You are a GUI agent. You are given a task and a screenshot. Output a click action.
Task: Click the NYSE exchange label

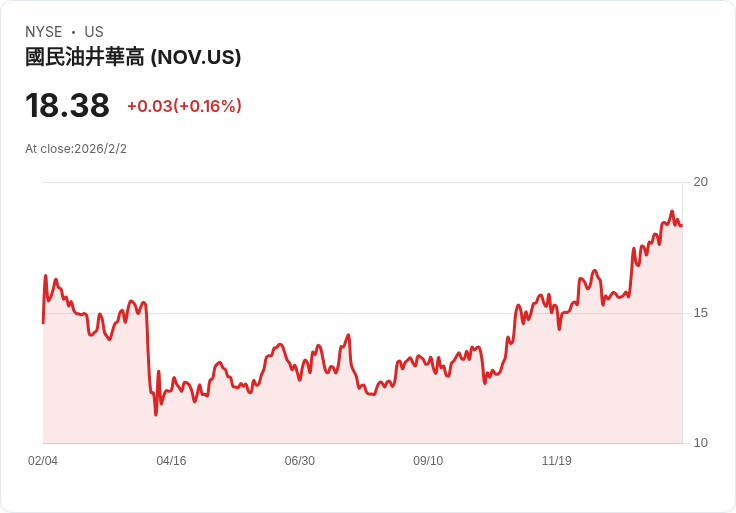(44, 32)
